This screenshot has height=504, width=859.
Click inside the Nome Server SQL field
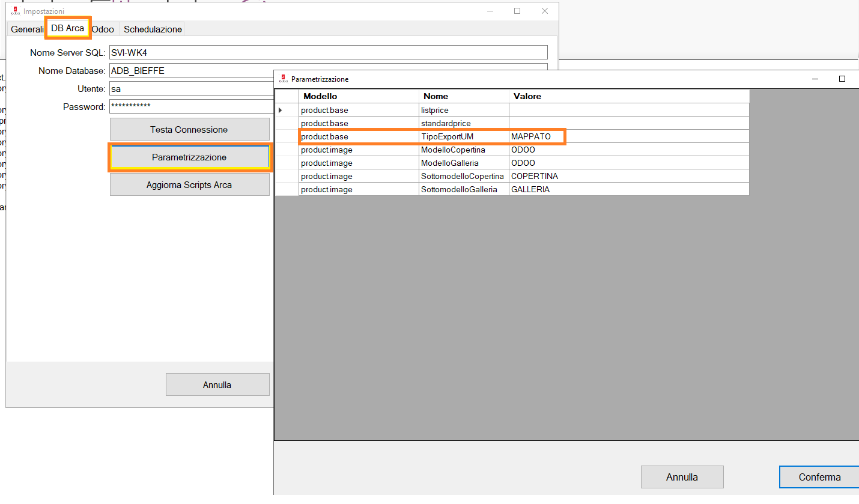coord(328,52)
